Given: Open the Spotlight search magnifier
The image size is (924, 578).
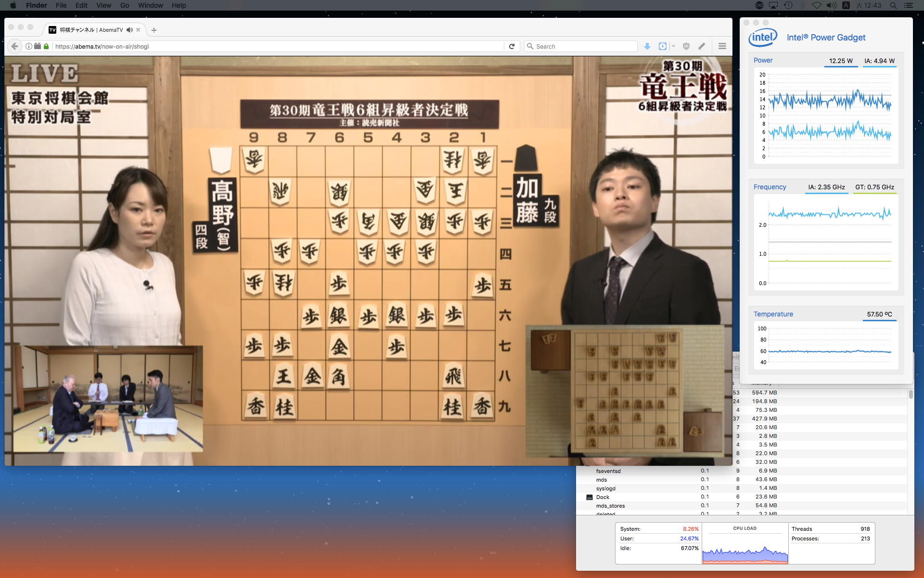Looking at the screenshot, I should 893,5.
